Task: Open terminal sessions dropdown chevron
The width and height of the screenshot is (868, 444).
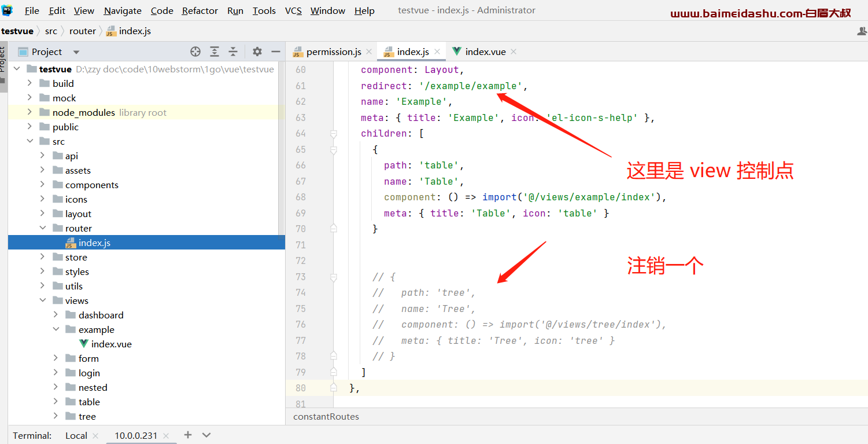Action: [206, 435]
